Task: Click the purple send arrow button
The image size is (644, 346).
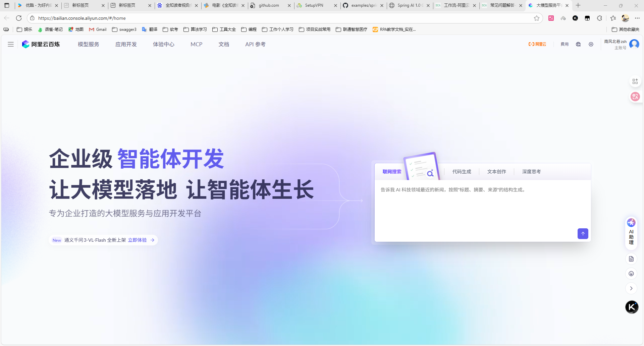Action: coord(583,234)
